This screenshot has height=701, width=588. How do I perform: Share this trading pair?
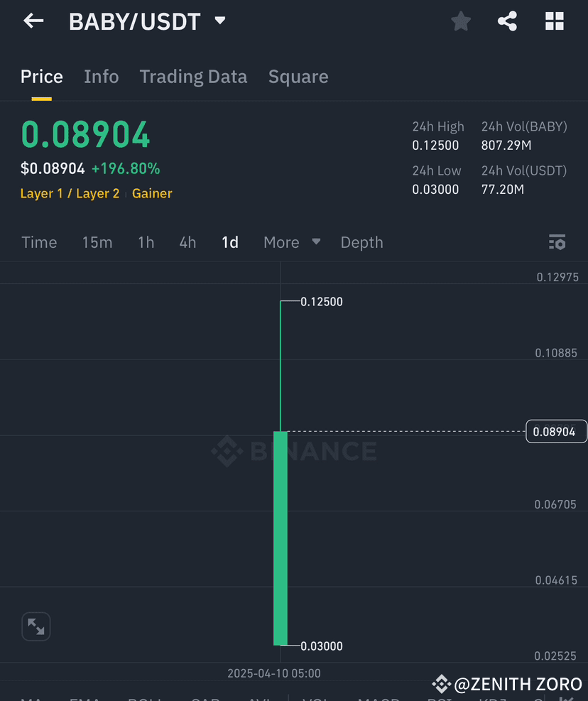point(507,21)
